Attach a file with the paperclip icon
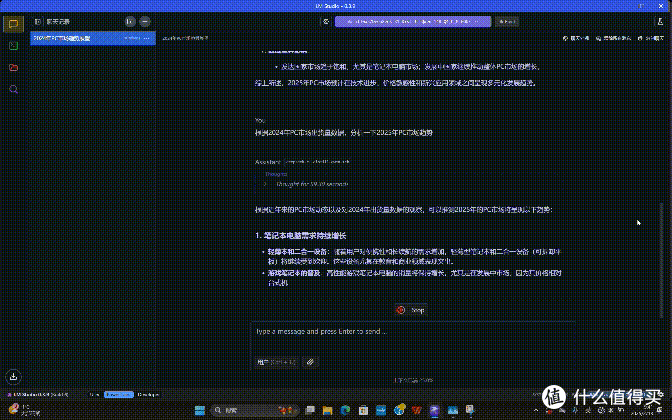This screenshot has width=672, height=420. click(310, 362)
